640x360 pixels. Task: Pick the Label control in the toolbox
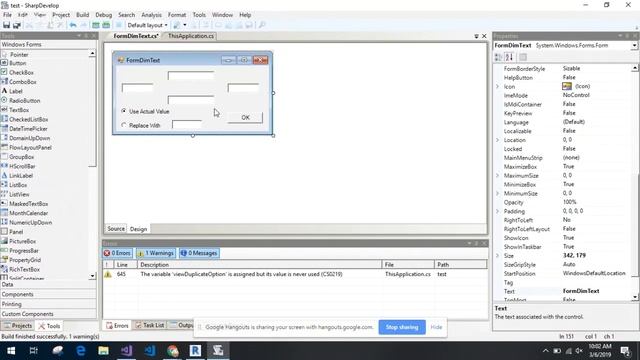pyautogui.click(x=16, y=91)
